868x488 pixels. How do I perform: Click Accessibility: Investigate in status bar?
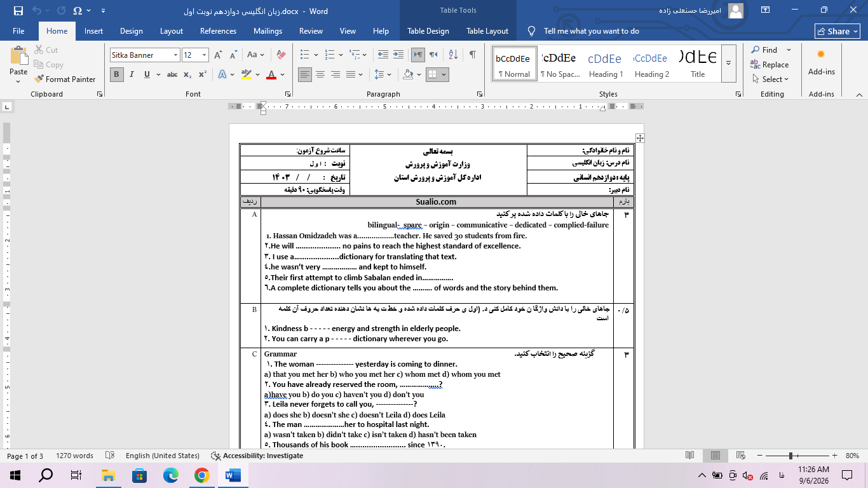tap(257, 456)
